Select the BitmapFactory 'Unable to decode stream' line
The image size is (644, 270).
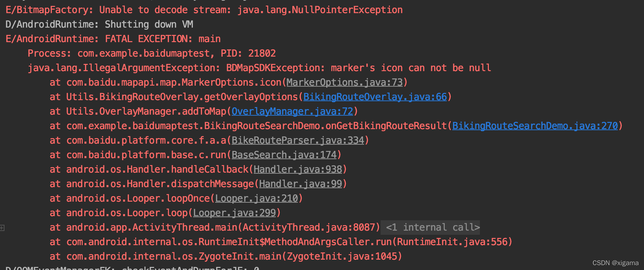[x=204, y=10]
